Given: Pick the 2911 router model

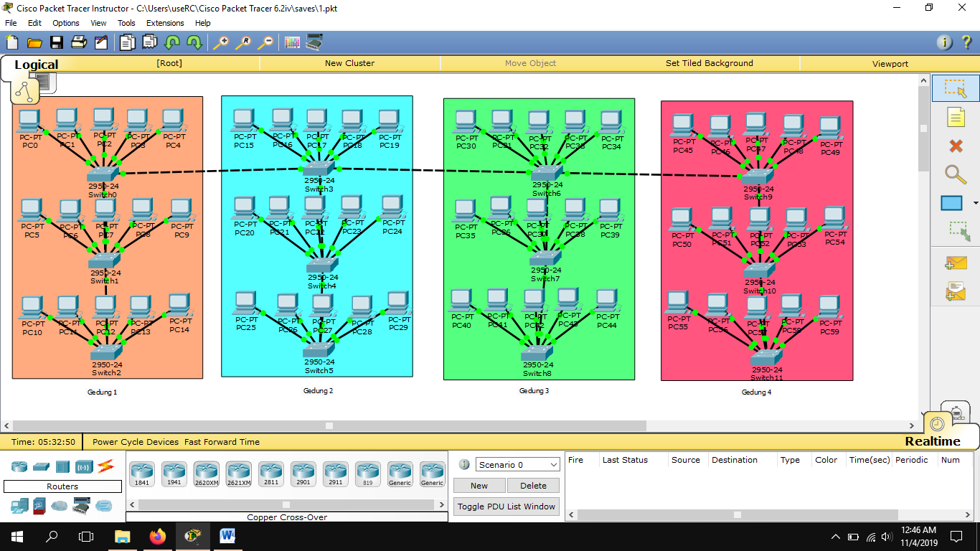Looking at the screenshot, I should point(335,475).
